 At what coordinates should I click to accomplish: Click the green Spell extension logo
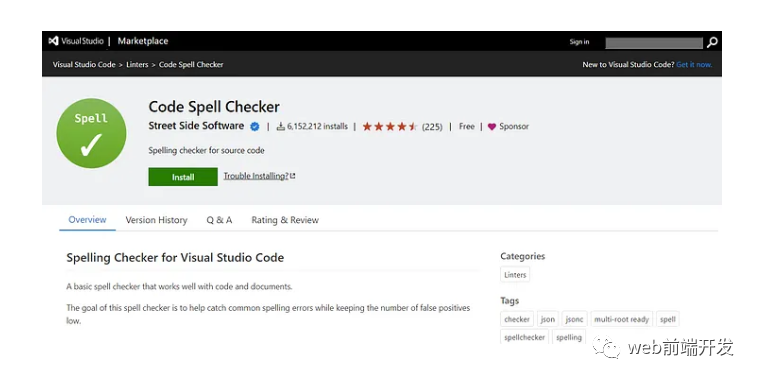coord(91,133)
